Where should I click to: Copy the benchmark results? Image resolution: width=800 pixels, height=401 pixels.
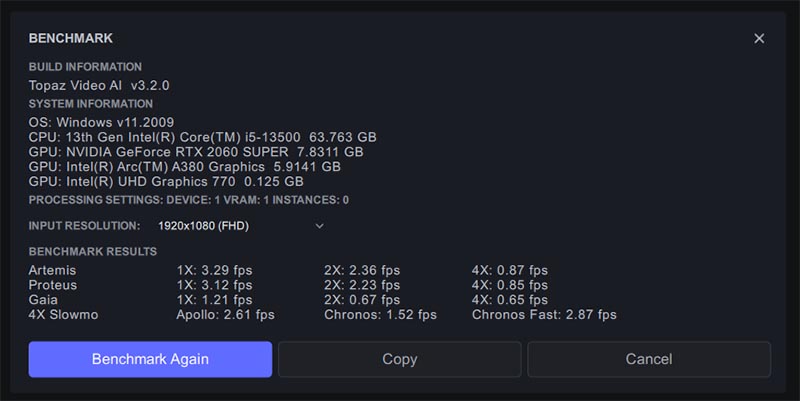pyautogui.click(x=399, y=359)
